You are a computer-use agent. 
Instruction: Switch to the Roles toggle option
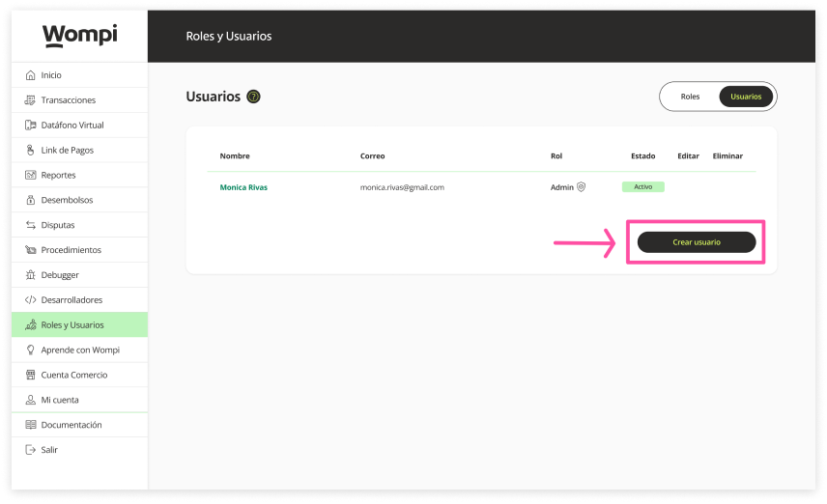click(x=690, y=97)
